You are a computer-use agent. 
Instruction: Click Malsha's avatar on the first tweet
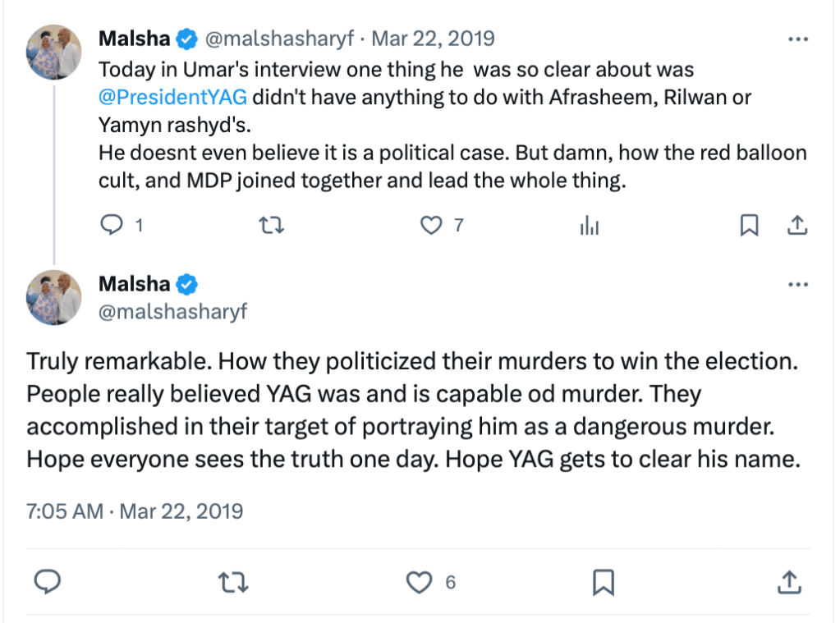pyautogui.click(x=54, y=51)
